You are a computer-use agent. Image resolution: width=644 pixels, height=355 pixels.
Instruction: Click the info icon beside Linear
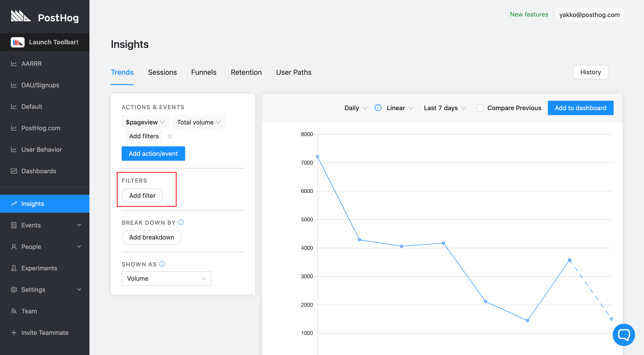pos(378,108)
